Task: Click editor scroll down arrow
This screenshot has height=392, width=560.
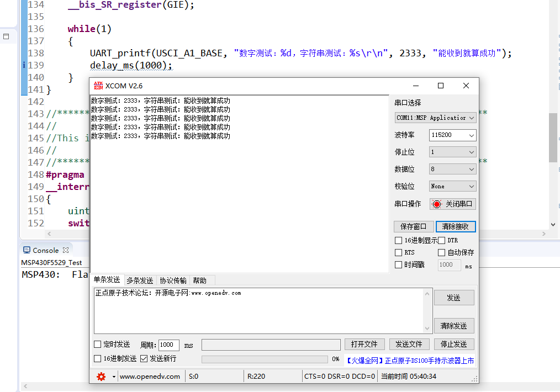Action: coord(553,225)
